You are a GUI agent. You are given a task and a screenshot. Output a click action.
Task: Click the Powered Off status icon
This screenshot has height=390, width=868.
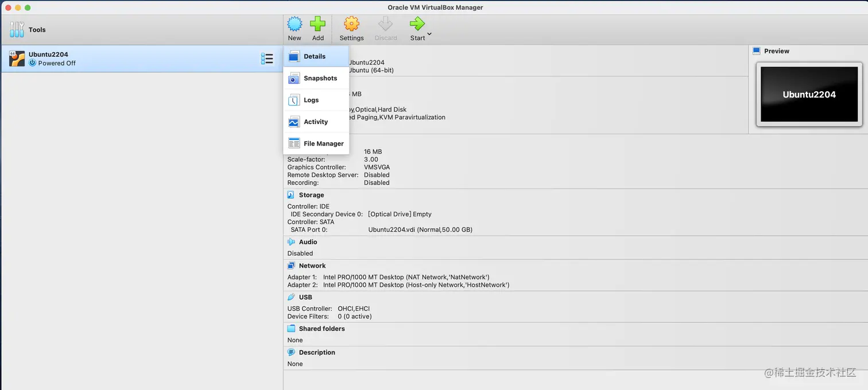32,63
